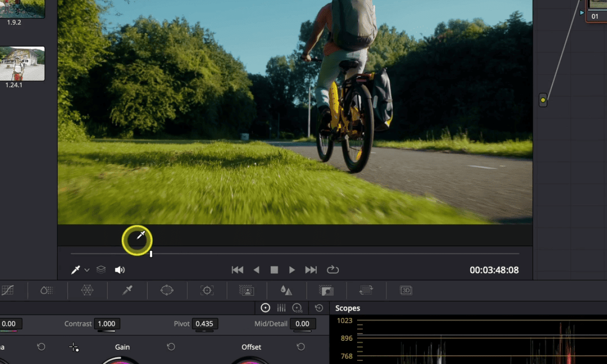Open the Key palette
Screen dimensions: 607x364
[x=326, y=290]
